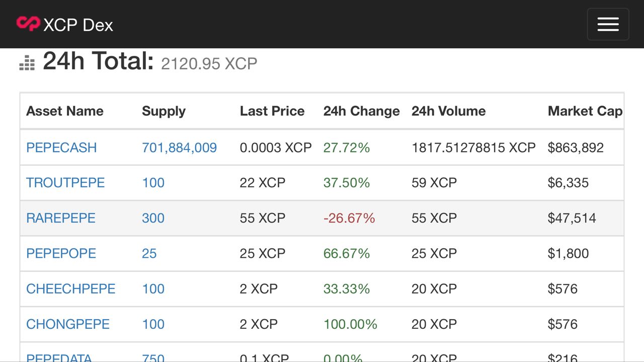Sort by the 24h Change column header
644x362 pixels.
[x=362, y=111]
